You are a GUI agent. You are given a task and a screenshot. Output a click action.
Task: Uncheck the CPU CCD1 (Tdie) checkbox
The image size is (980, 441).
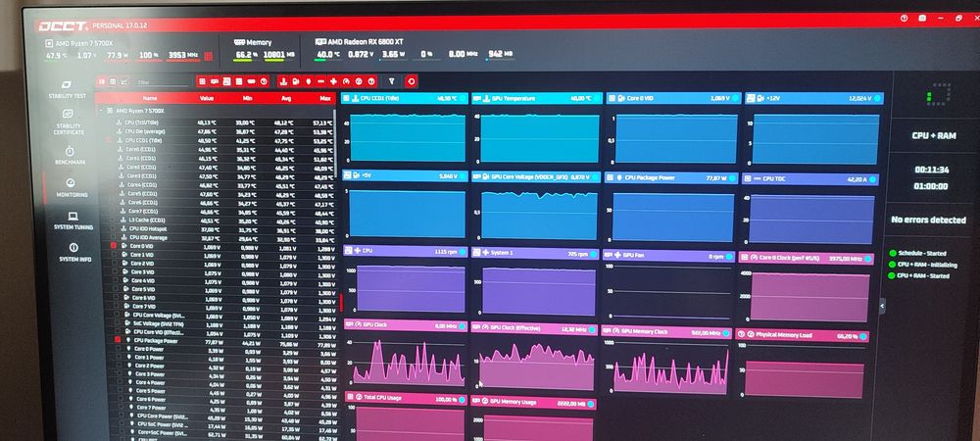tap(110, 140)
